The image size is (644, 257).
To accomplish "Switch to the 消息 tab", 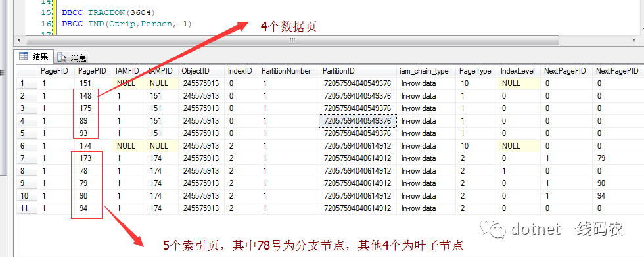I will 72,57.
